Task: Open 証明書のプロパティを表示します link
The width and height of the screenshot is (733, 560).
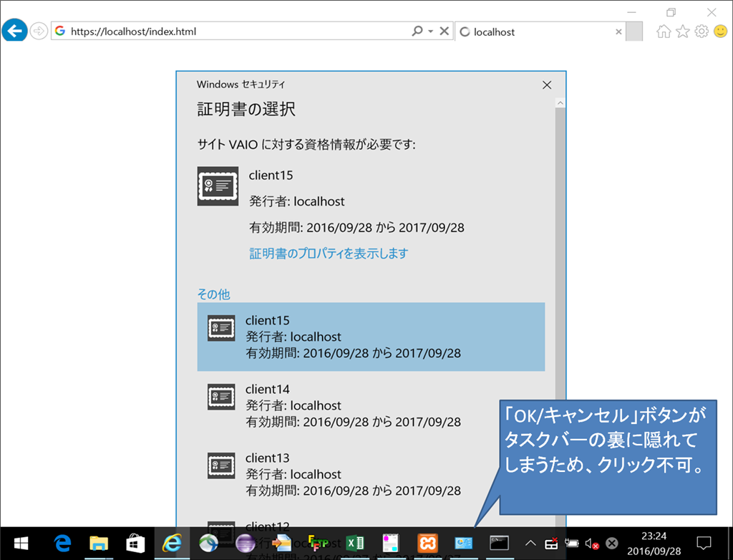Action: [x=329, y=254]
